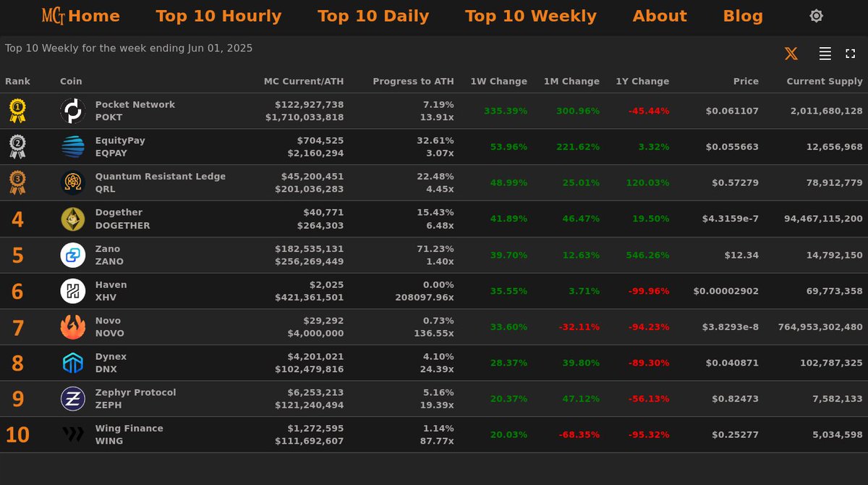868x485 pixels.
Task: Click the MC logo icon
Action: click(54, 16)
